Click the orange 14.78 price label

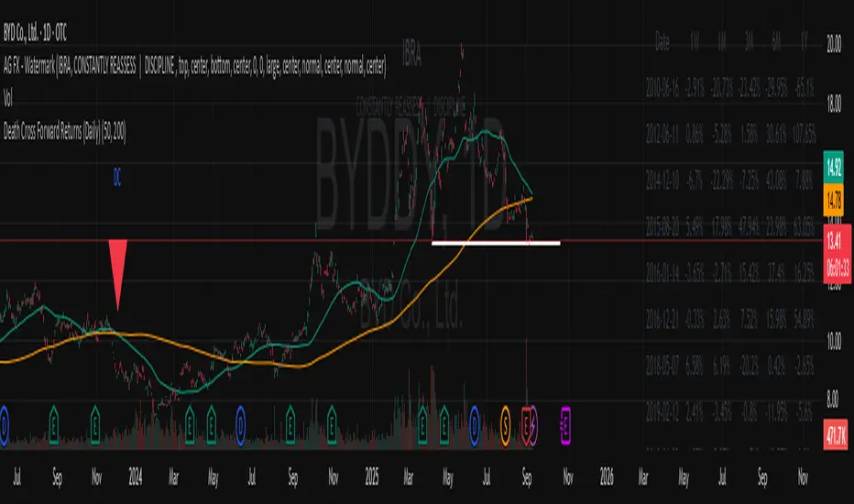(834, 200)
